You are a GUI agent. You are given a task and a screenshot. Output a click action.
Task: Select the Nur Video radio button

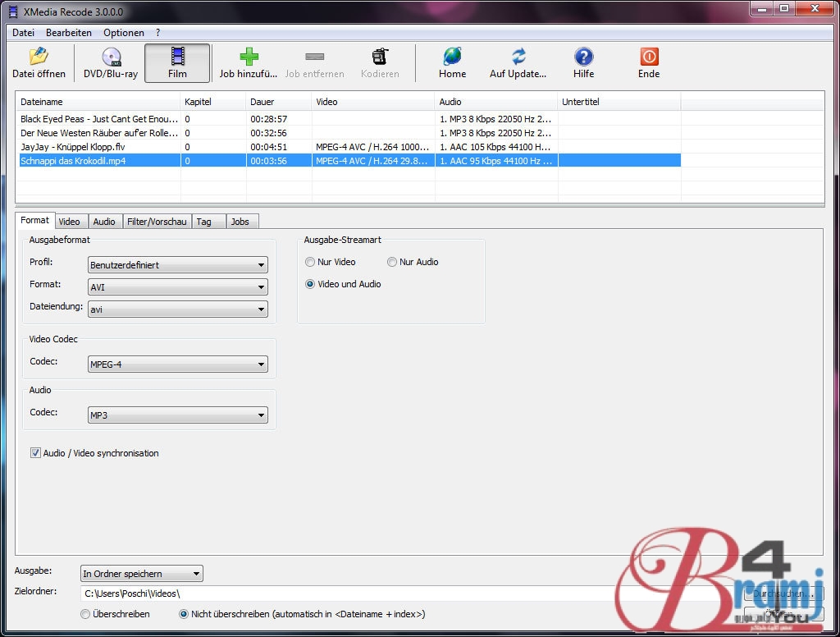[310, 263]
